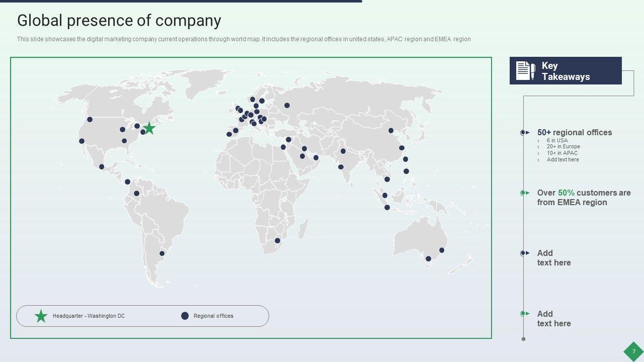644x362 pixels.
Task: Click the 50+ regional offices heading
Action: tap(575, 133)
